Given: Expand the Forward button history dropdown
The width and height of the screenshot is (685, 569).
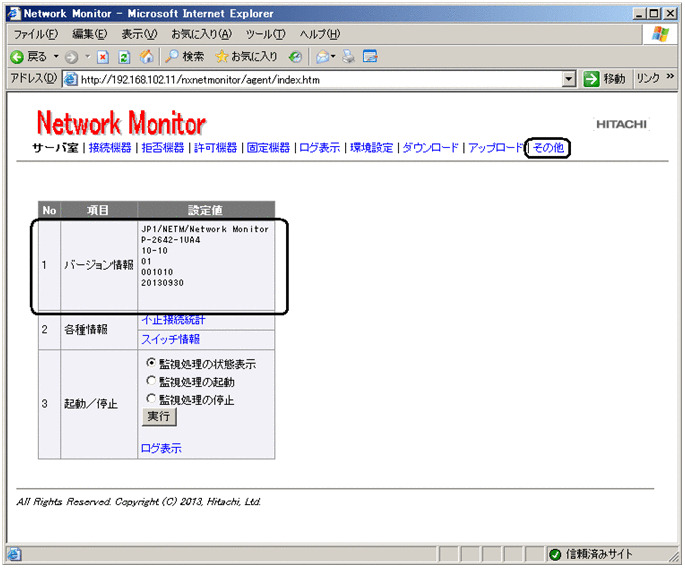Looking at the screenshot, I should (87, 56).
